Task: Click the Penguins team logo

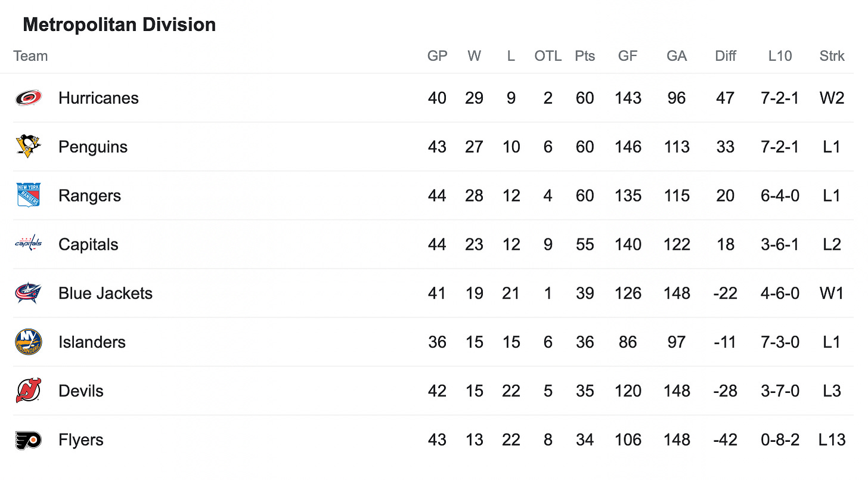Action: point(28,147)
